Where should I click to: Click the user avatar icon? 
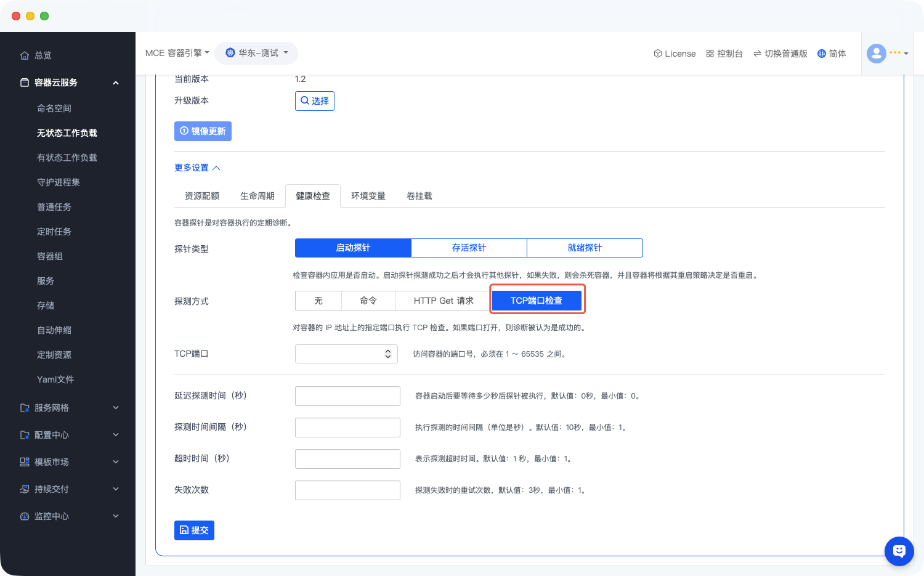coord(876,54)
